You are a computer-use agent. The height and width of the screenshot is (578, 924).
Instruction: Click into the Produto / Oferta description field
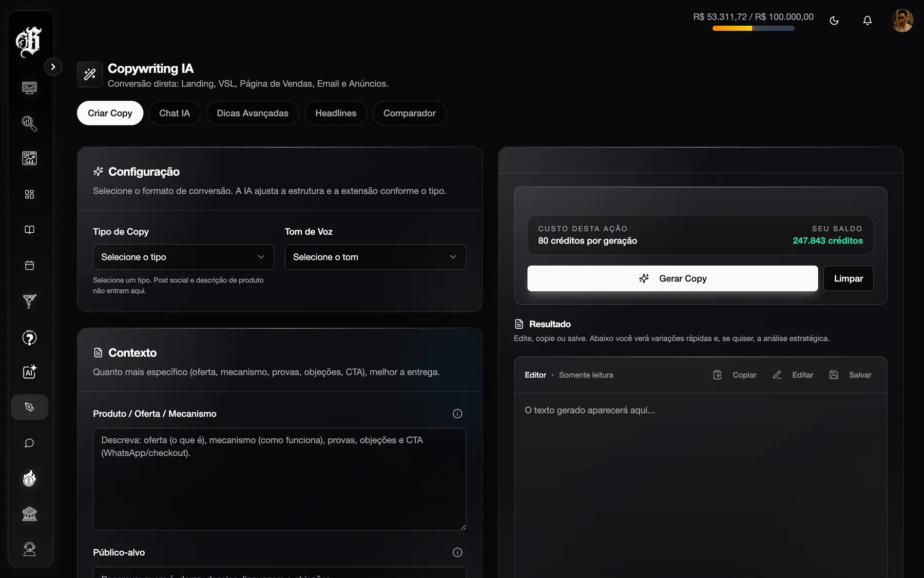click(x=279, y=479)
